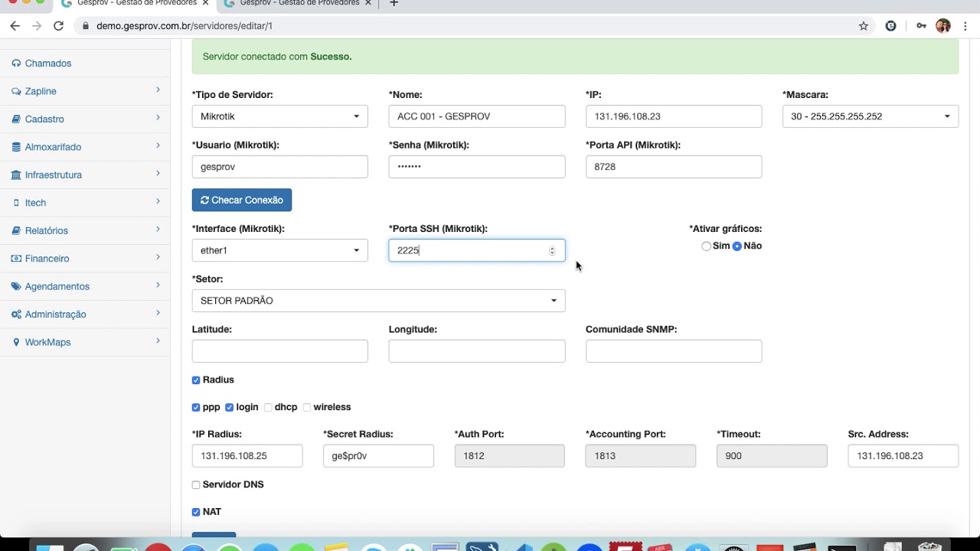Enable the wireless checkbox

307,408
